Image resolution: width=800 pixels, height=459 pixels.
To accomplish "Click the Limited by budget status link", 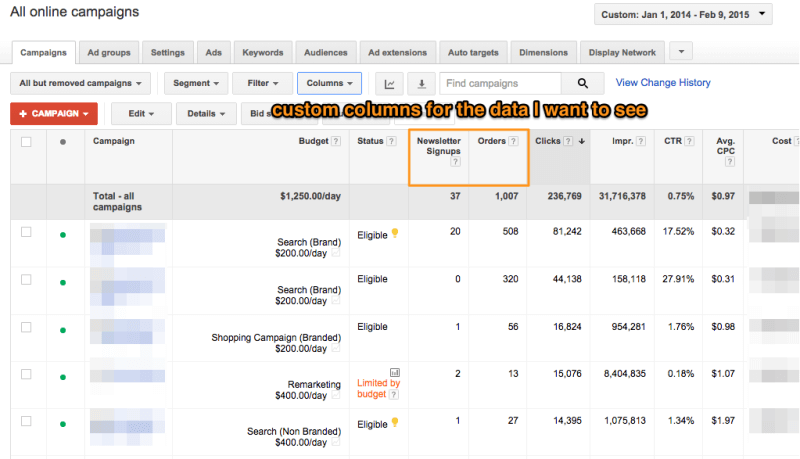I will pyautogui.click(x=379, y=389).
